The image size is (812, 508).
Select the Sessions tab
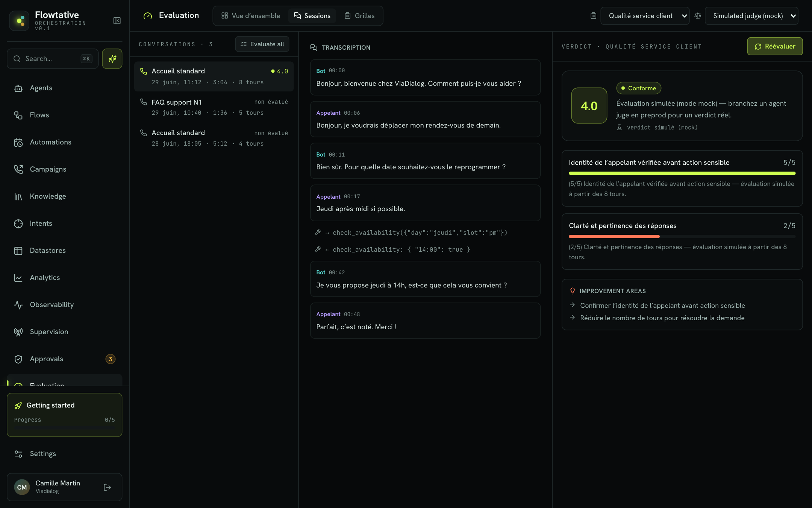312,16
